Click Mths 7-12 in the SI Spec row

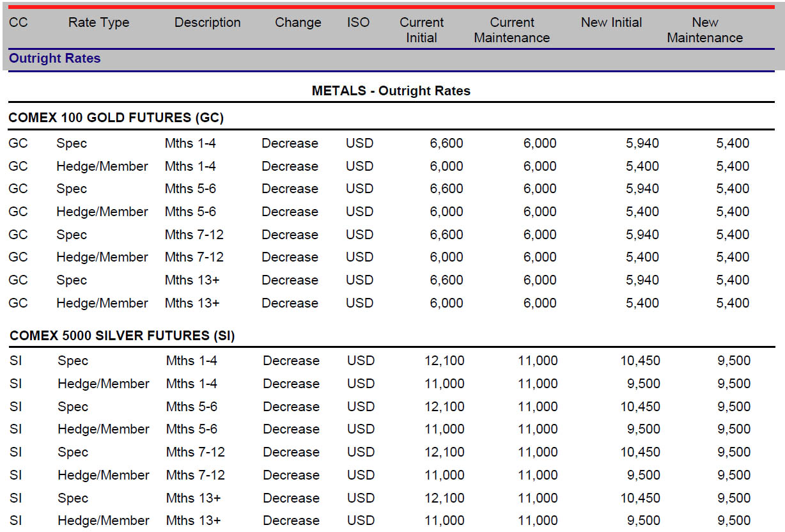pyautogui.click(x=196, y=452)
